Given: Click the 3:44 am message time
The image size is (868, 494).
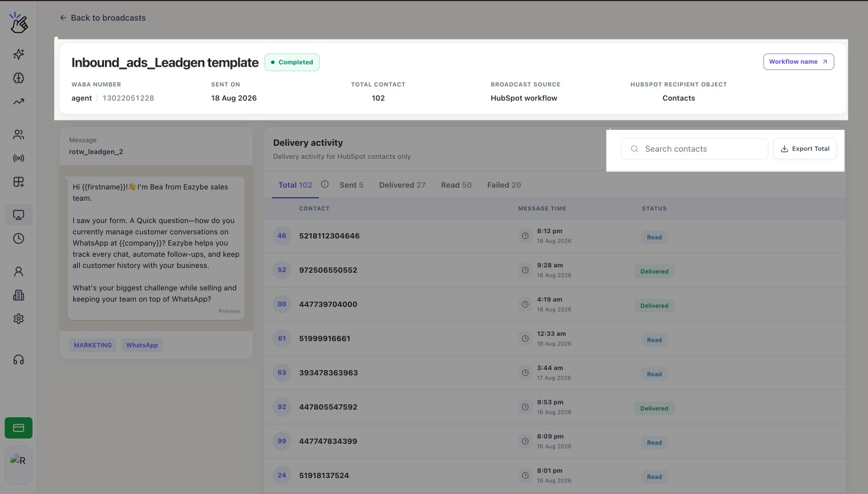Looking at the screenshot, I should 550,368.
